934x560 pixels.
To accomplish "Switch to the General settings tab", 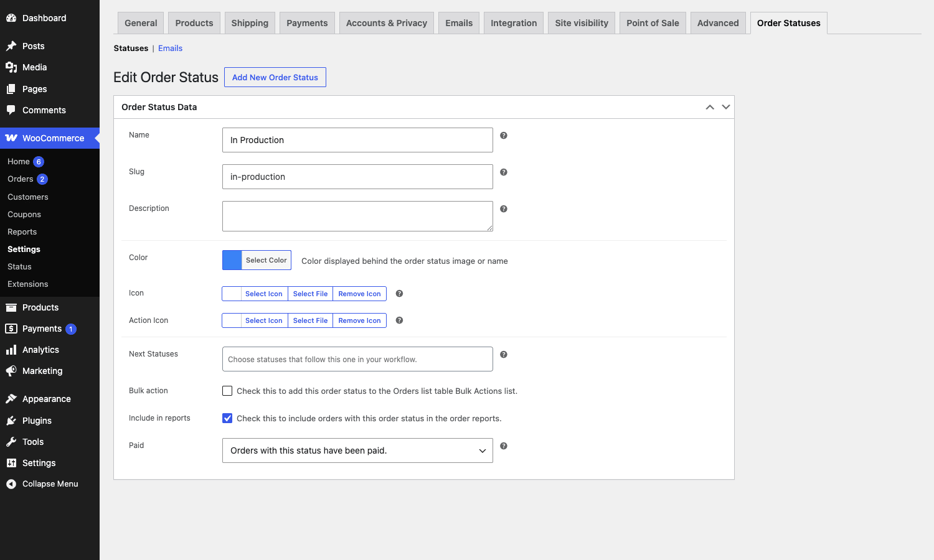I will [141, 23].
